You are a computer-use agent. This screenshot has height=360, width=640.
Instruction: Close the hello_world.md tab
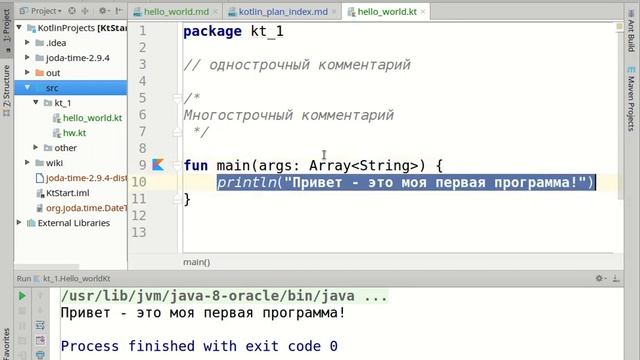pos(215,12)
